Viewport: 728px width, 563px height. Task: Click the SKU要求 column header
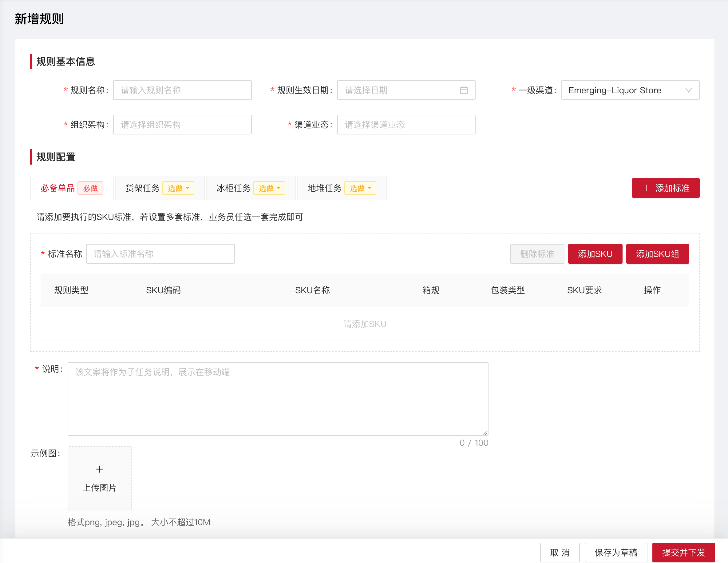click(584, 290)
